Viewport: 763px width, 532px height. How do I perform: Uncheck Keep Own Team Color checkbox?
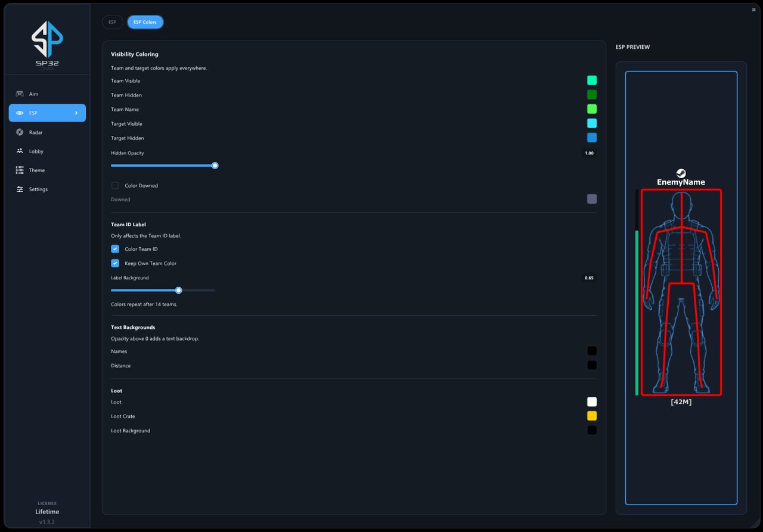point(115,263)
